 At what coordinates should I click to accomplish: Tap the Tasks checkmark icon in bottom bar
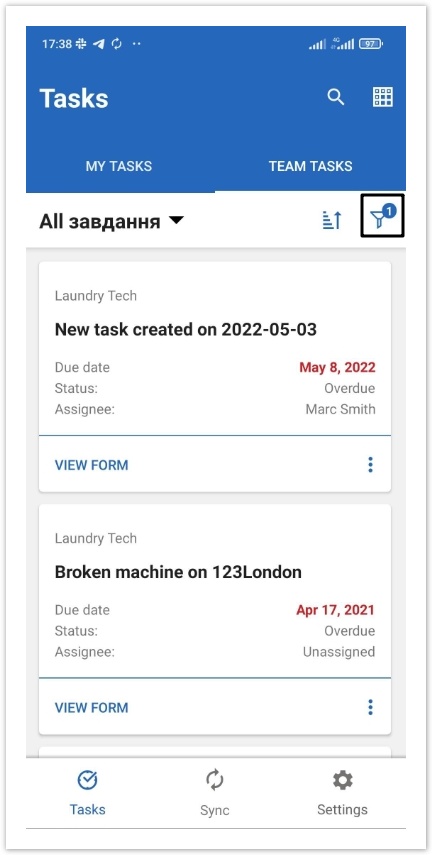tap(87, 780)
